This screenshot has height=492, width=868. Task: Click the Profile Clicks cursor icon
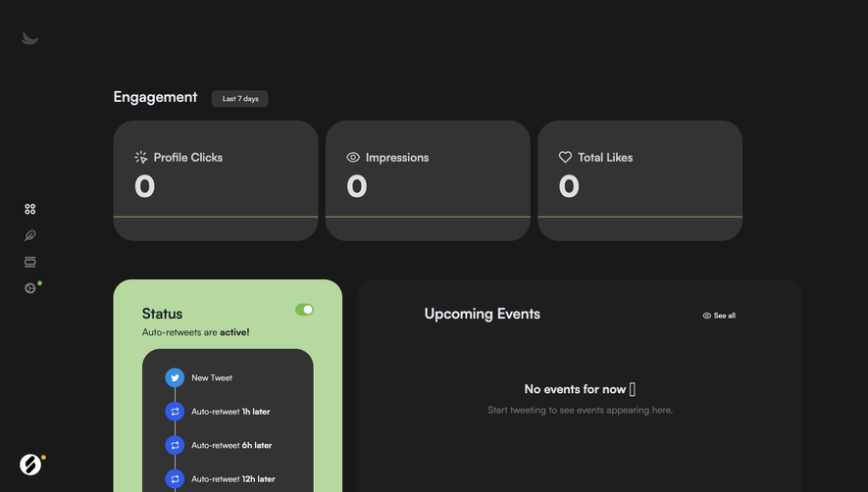(141, 157)
